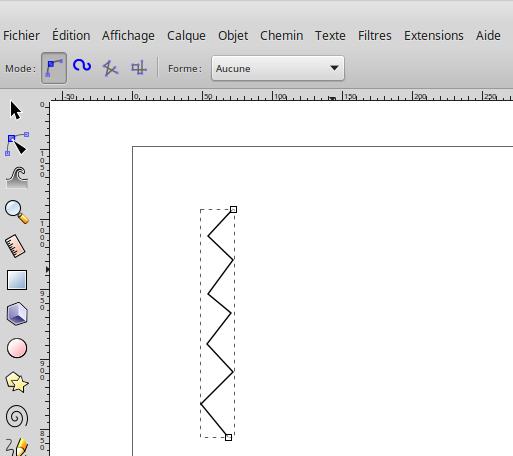The height and width of the screenshot is (456, 513).
Task: Choose the Ellipse circle tool
Action: [x=17, y=348]
